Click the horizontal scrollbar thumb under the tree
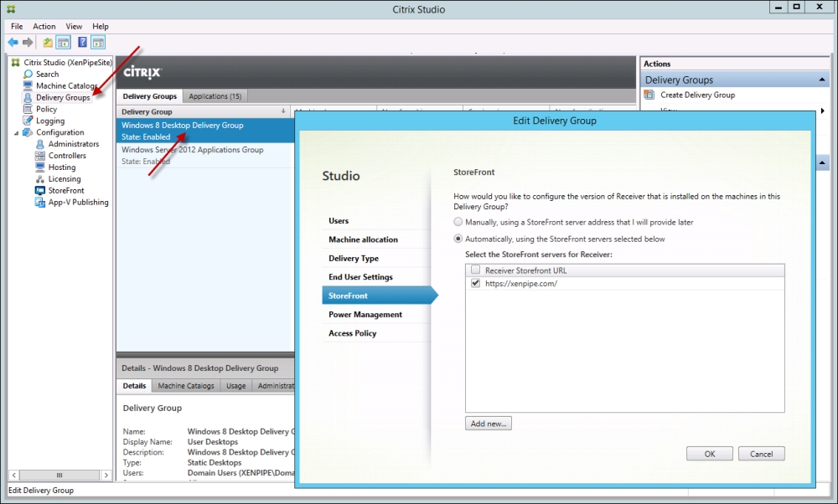 tap(59, 475)
